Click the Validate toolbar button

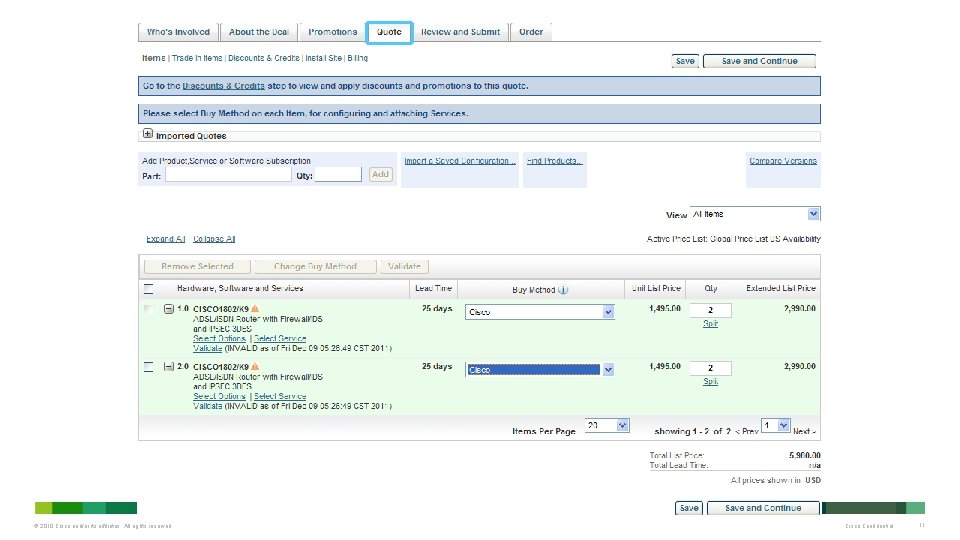[x=404, y=266]
